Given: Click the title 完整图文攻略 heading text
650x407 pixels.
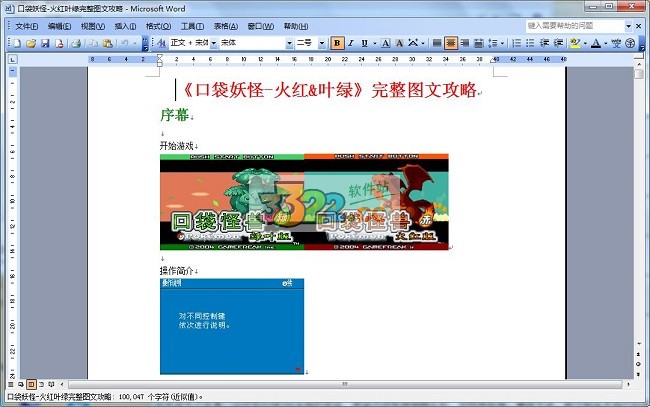Looking at the screenshot, I should click(x=424, y=90).
